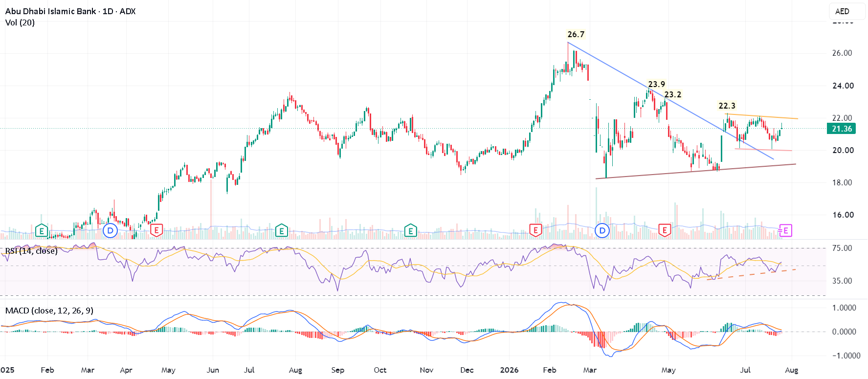868x379 pixels.
Task: Select the 23.9 price annotation
Action: (x=656, y=84)
